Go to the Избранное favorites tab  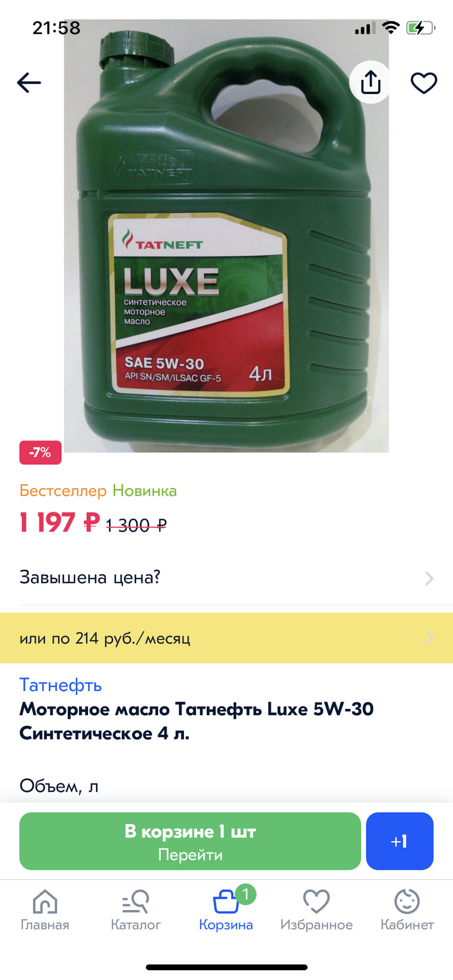pyautogui.click(x=317, y=910)
